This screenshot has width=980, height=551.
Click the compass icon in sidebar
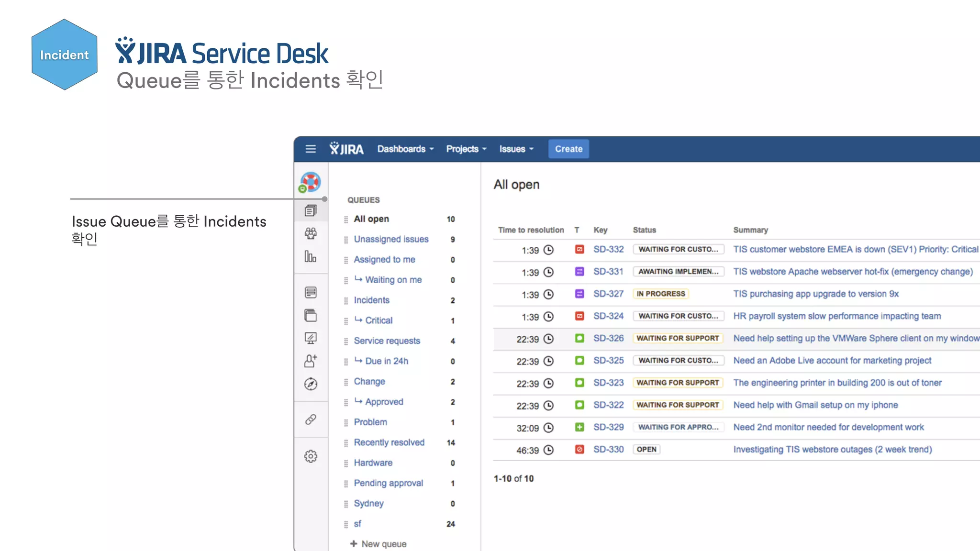pyautogui.click(x=311, y=384)
